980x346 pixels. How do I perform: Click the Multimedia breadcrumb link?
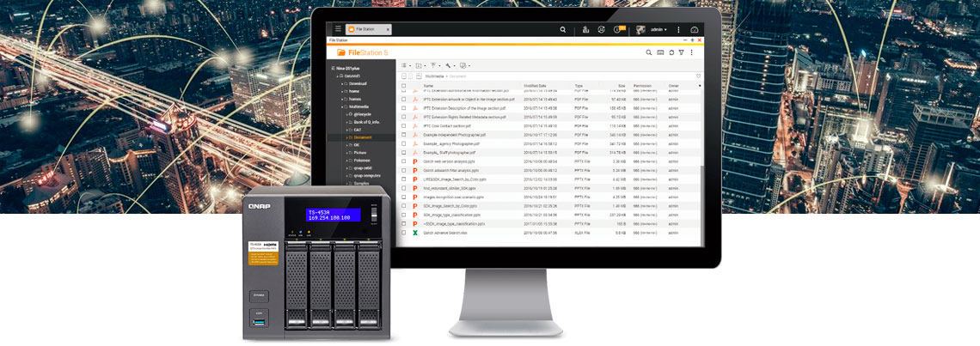[434, 76]
